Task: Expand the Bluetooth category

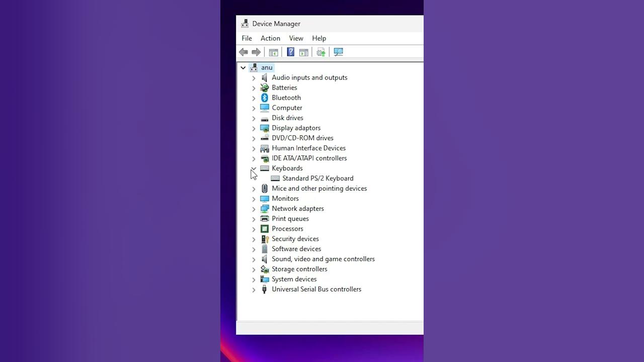Action: click(254, 98)
